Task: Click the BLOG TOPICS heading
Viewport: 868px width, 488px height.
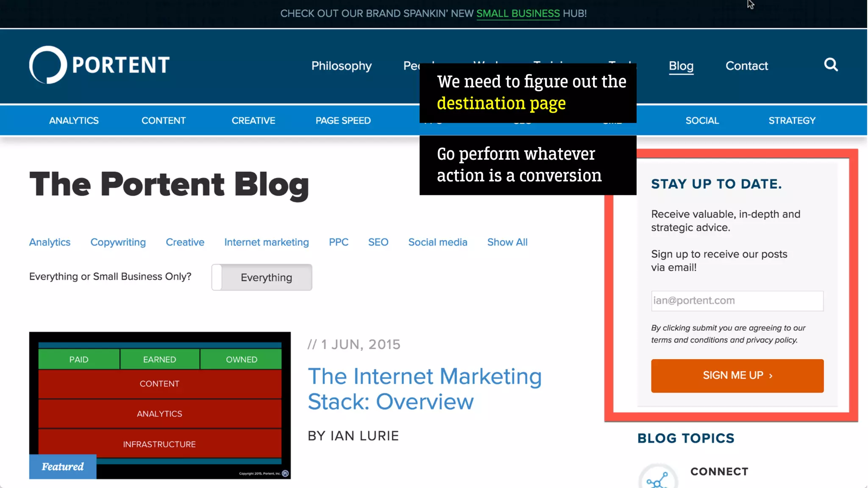Action: click(686, 438)
